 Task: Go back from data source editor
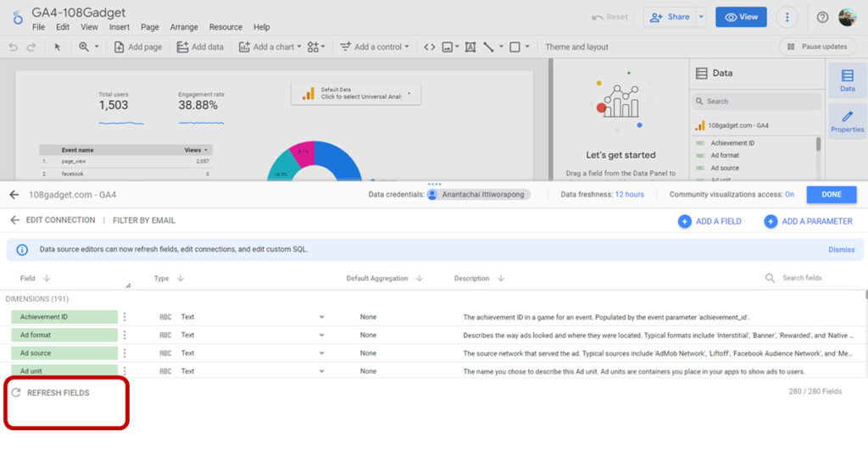pos(14,195)
